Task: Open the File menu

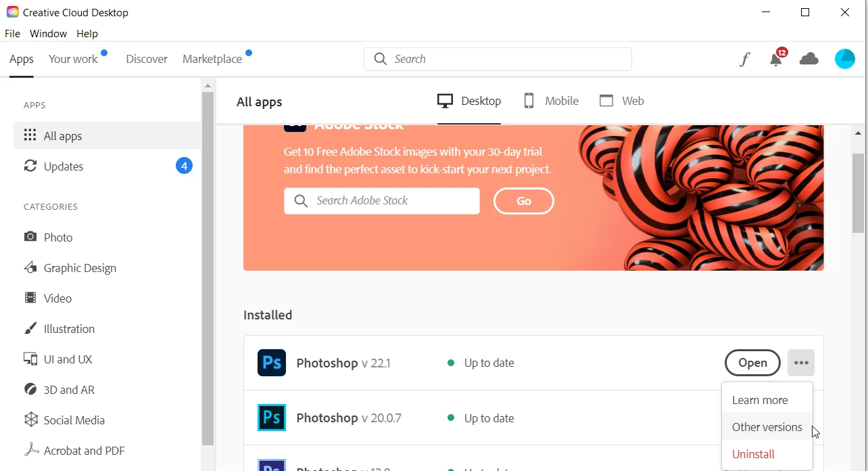Action: click(12, 33)
